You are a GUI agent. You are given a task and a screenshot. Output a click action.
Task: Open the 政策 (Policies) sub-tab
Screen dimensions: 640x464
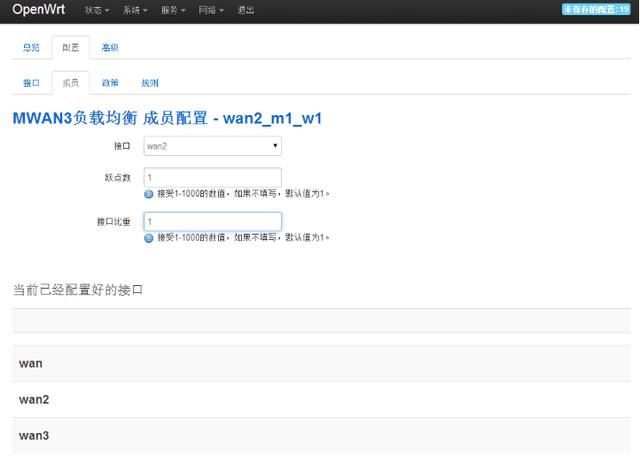pyautogui.click(x=110, y=83)
